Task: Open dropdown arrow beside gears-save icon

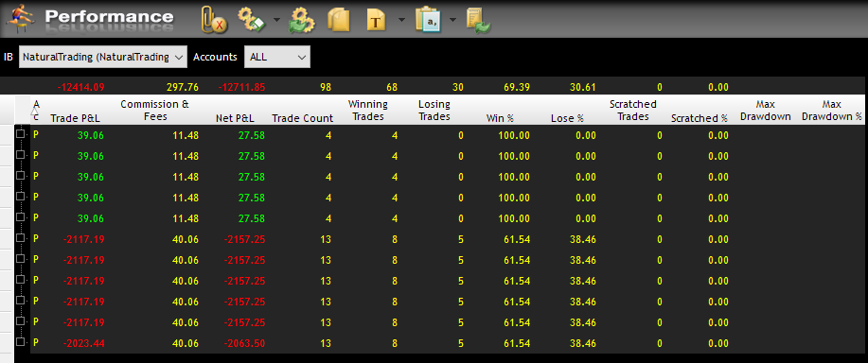Action: tap(276, 20)
